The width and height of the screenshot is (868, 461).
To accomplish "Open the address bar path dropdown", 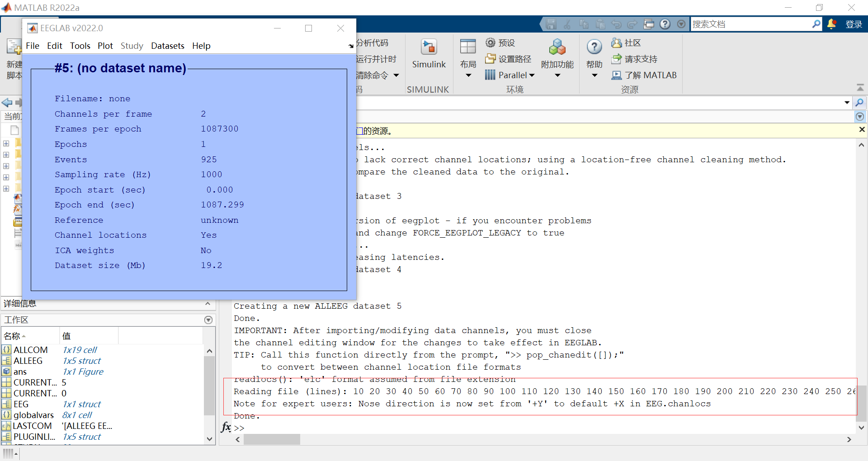I will [x=847, y=103].
